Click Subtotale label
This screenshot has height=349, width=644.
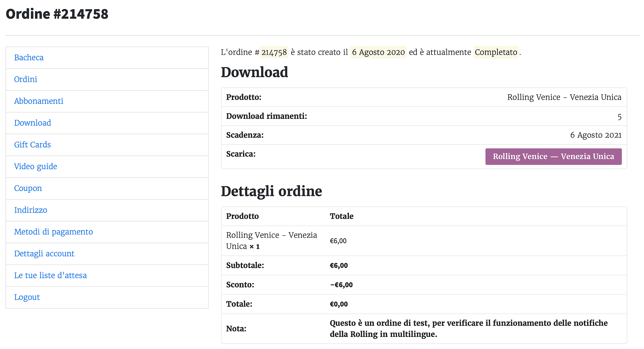(x=245, y=266)
